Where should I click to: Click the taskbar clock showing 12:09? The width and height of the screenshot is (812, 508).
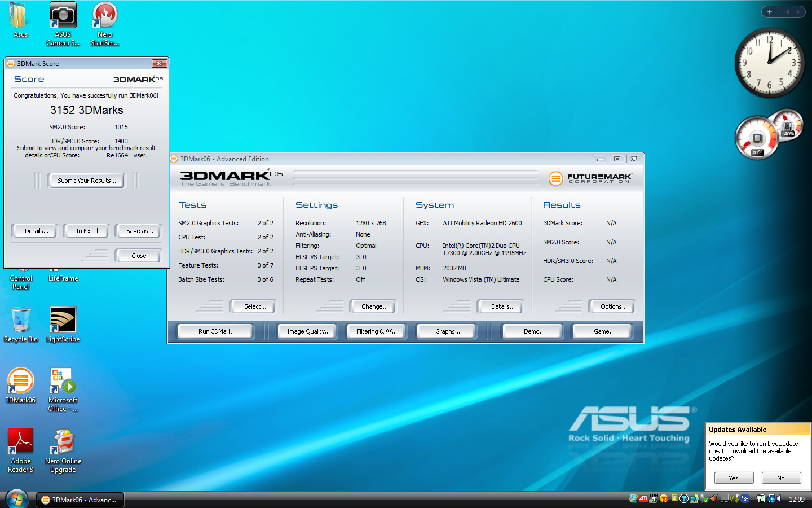pyautogui.click(x=796, y=499)
